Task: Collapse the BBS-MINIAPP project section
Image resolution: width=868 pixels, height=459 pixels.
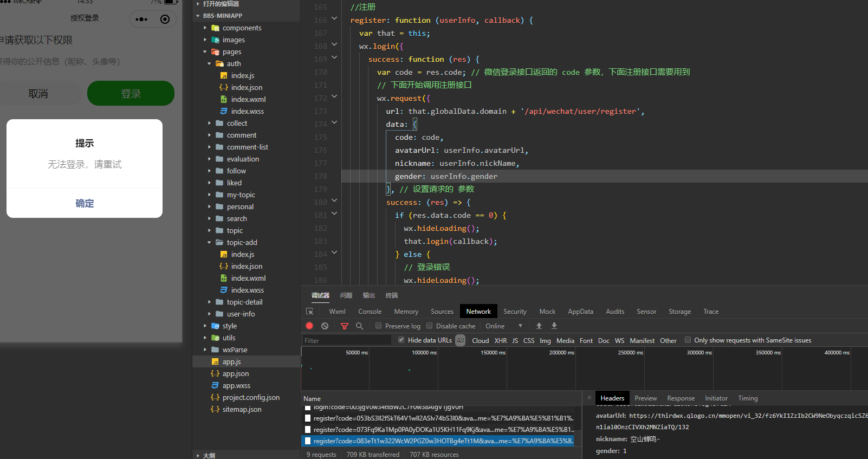Action: click(198, 16)
